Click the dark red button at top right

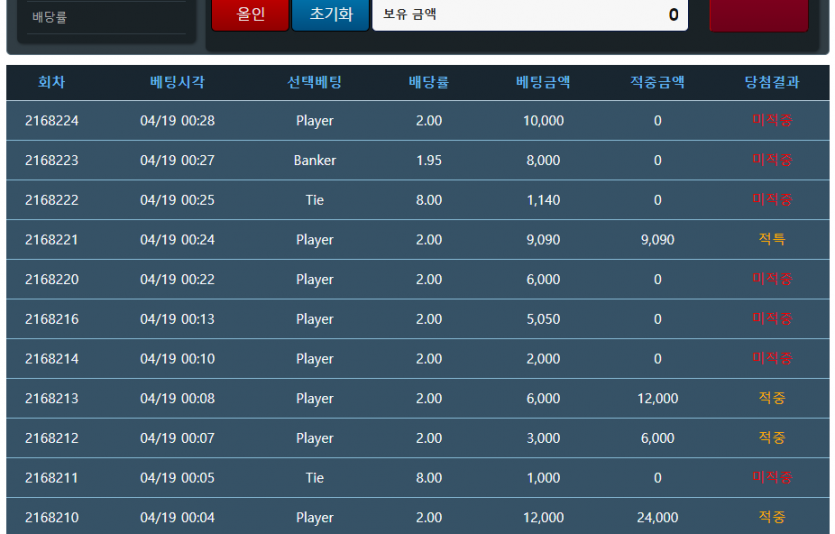pos(758,15)
